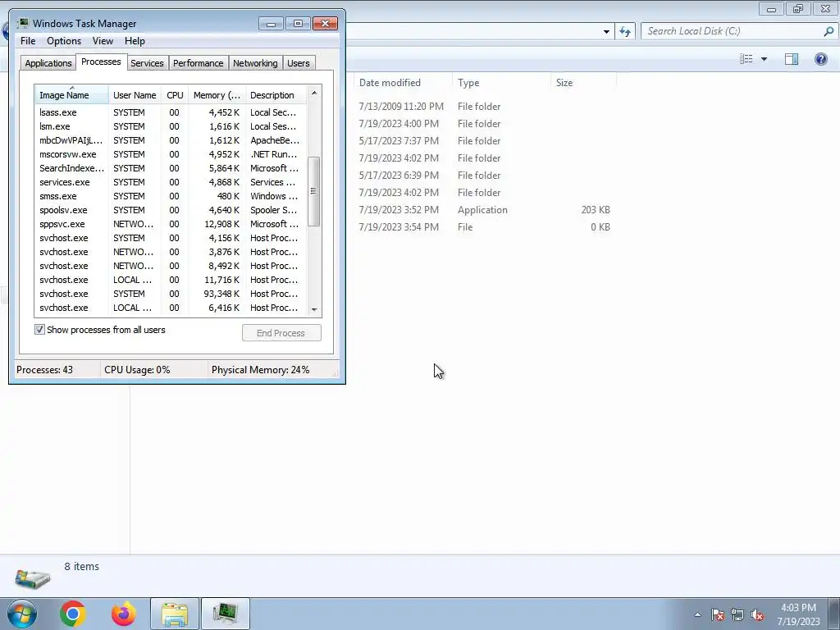Viewport: 840px width, 630px height.
Task: Click the muted volume tray icon
Action: pyautogui.click(x=757, y=614)
